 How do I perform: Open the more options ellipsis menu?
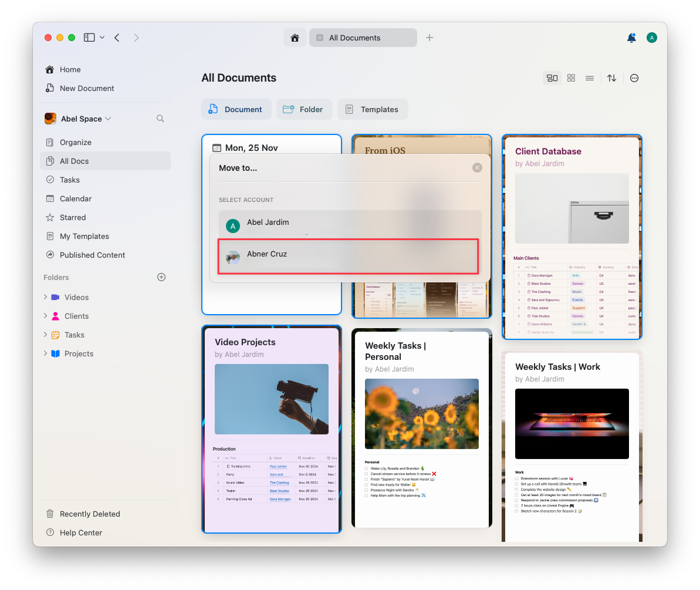634,78
